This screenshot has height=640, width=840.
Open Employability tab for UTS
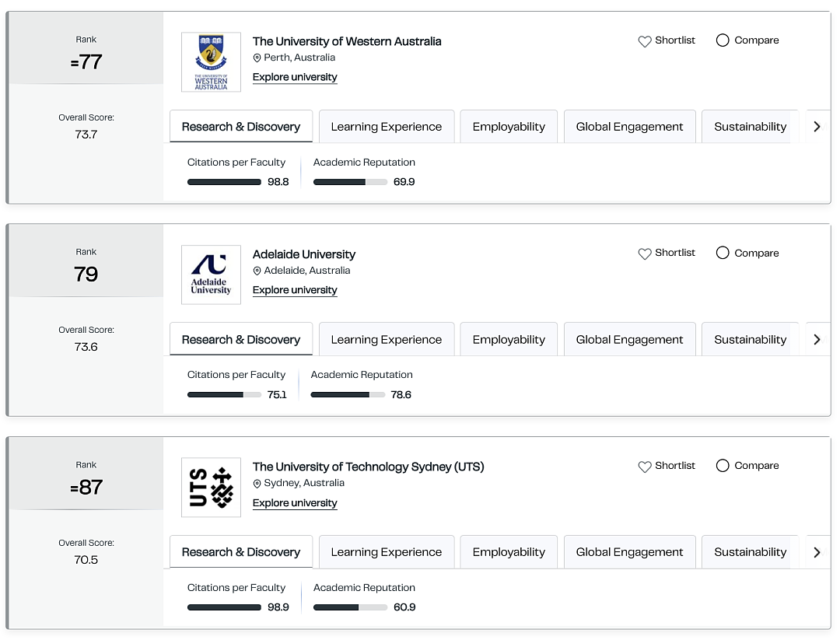[509, 551]
